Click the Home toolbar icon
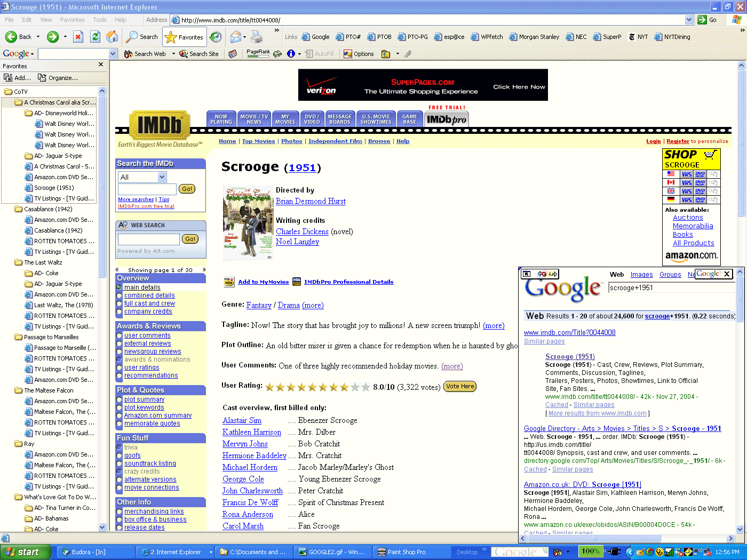Image resolution: width=747 pixels, height=560 pixels. coord(112,37)
